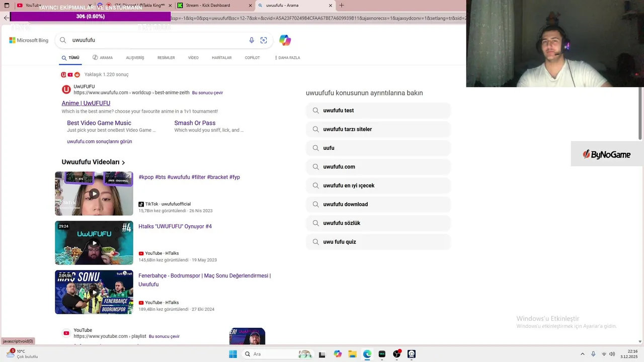
Task: Click uwuufufu.com sonuçlarını görün link
Action: (x=100, y=142)
